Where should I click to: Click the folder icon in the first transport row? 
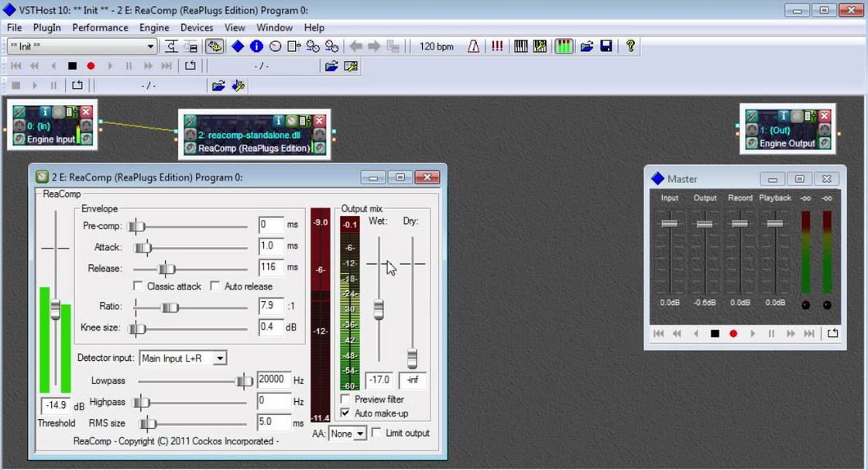pos(331,67)
